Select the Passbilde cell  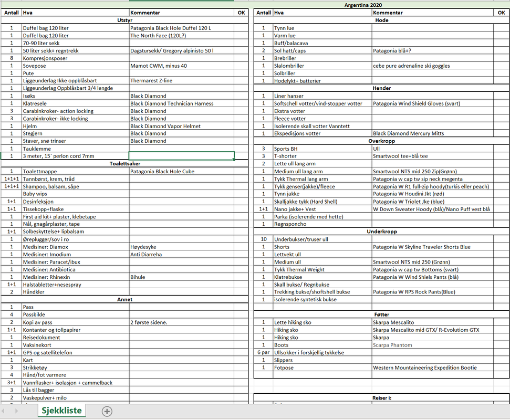[x=76, y=314]
